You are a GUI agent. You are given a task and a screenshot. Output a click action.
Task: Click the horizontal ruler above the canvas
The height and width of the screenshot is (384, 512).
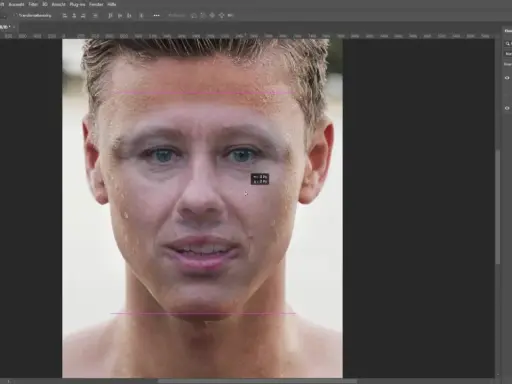click(x=247, y=36)
